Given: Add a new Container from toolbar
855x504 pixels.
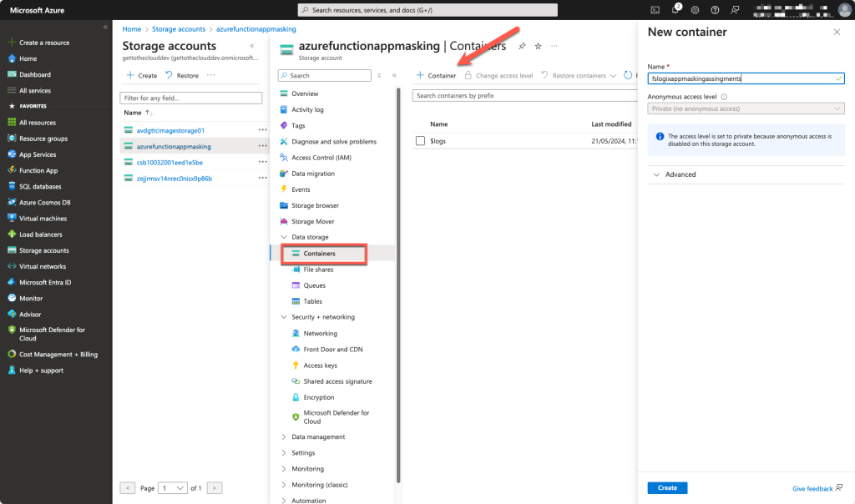Looking at the screenshot, I should point(436,75).
